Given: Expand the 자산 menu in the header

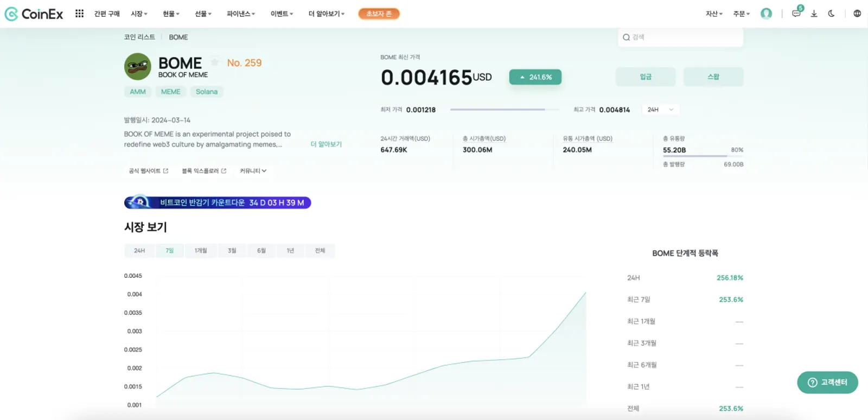Looking at the screenshot, I should [714, 14].
